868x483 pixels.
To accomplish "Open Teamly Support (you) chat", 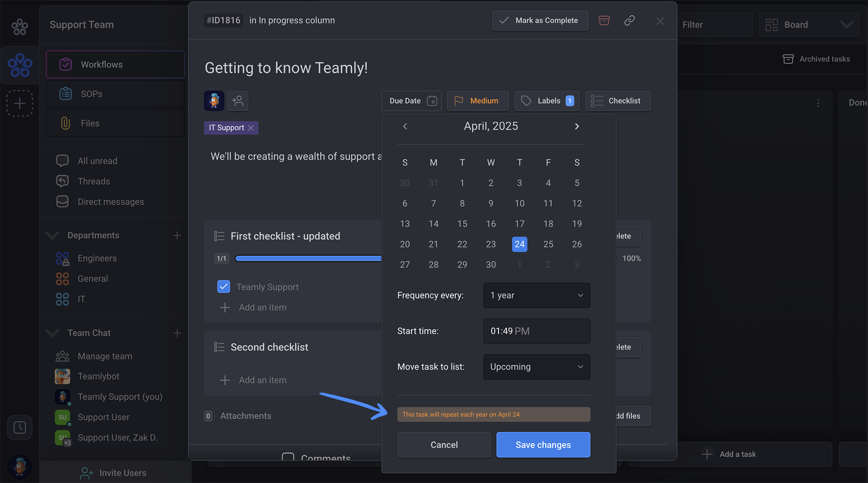I will click(119, 397).
